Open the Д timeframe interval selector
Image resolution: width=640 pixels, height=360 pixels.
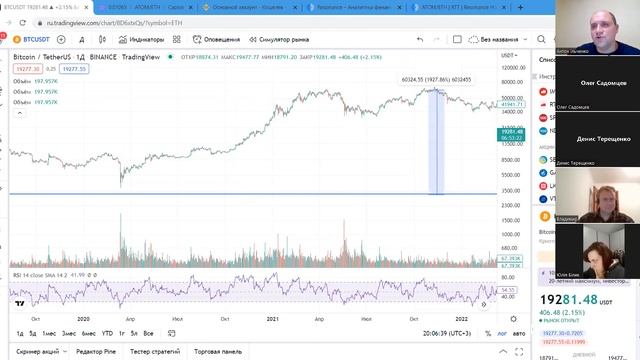[x=82, y=40]
